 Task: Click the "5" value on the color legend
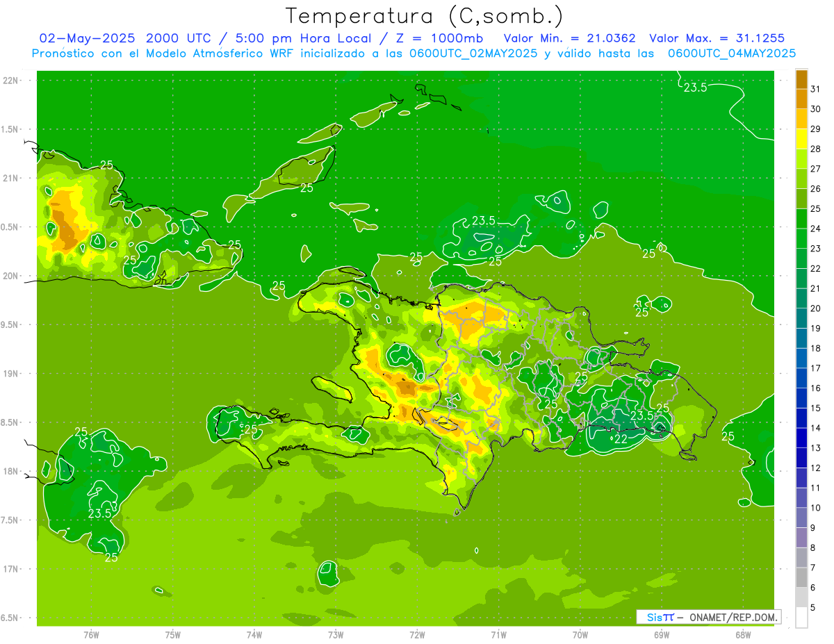[x=813, y=608]
